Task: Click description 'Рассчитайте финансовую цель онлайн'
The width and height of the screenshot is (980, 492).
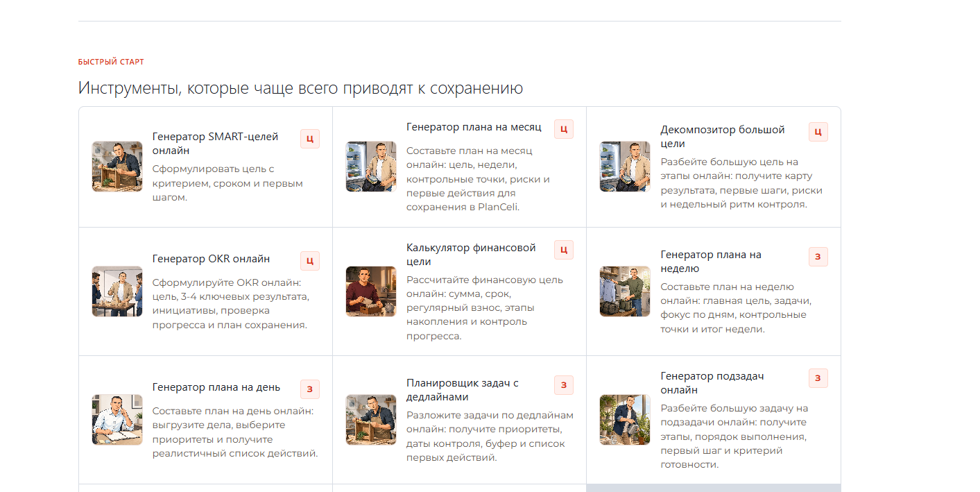Action: [484, 308]
